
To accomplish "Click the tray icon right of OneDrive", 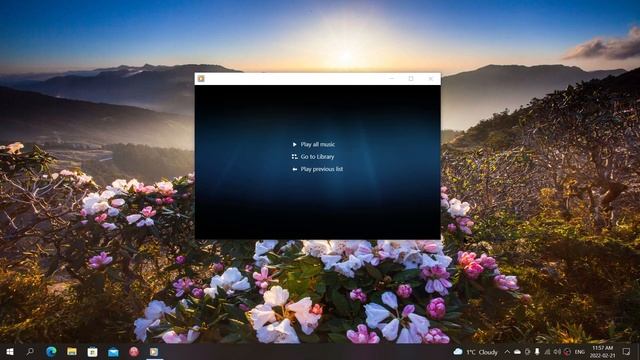I will pyautogui.click(x=527, y=352).
